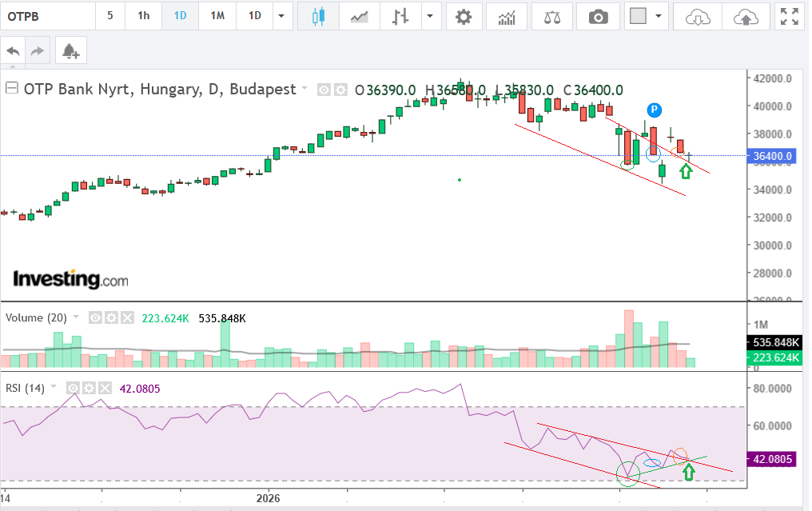The image size is (812, 511).
Task: Select the bar chart style
Action: pos(401,16)
